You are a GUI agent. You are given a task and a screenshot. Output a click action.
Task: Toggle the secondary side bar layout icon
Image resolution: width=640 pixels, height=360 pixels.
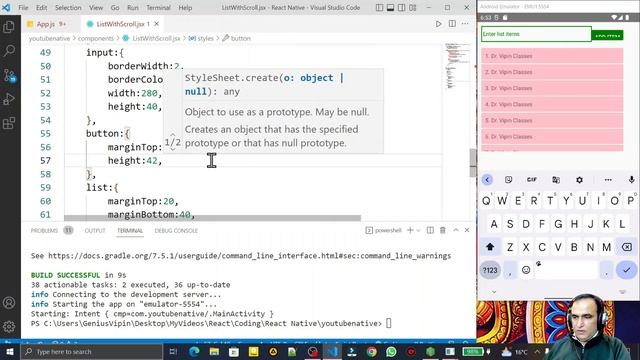(402, 7)
